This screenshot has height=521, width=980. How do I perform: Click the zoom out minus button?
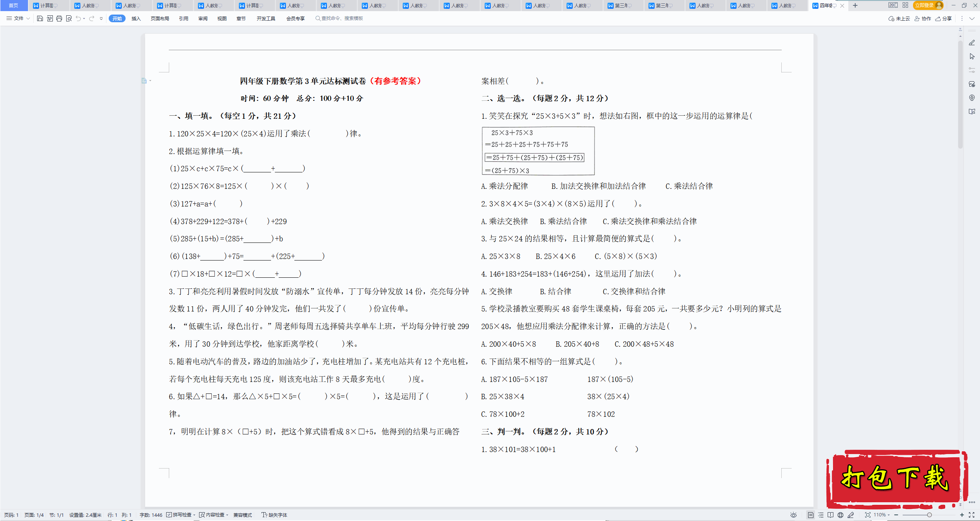[x=896, y=515]
